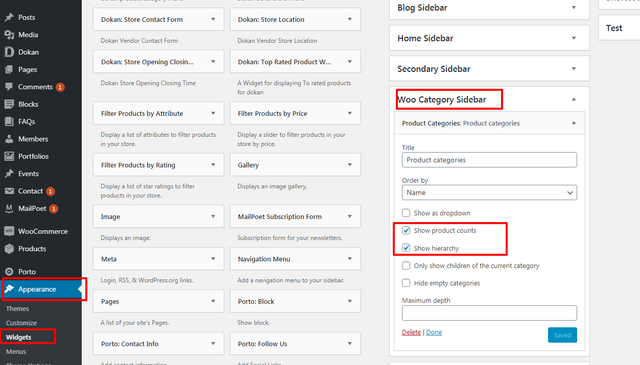640x365 pixels.
Task: Click the Blocks icon in sidebar
Action: (x=9, y=104)
